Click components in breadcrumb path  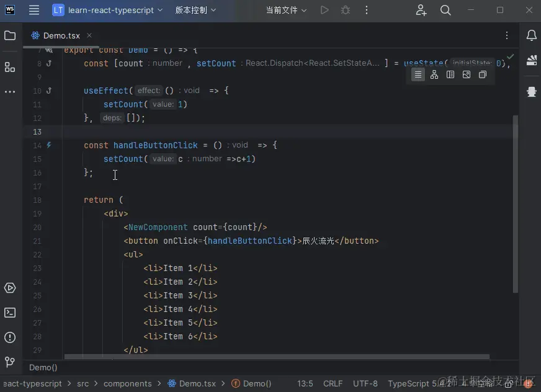tap(128, 383)
